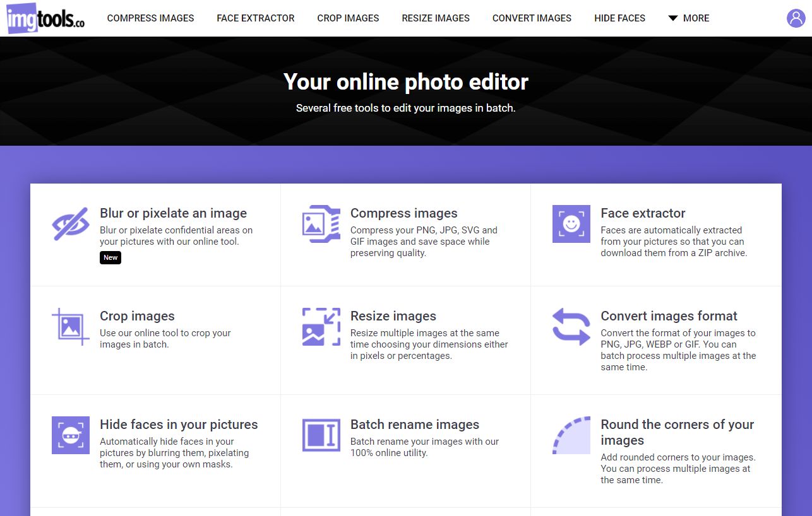This screenshot has height=516, width=812.
Task: Click the Batch rename images icon
Action: [321, 435]
